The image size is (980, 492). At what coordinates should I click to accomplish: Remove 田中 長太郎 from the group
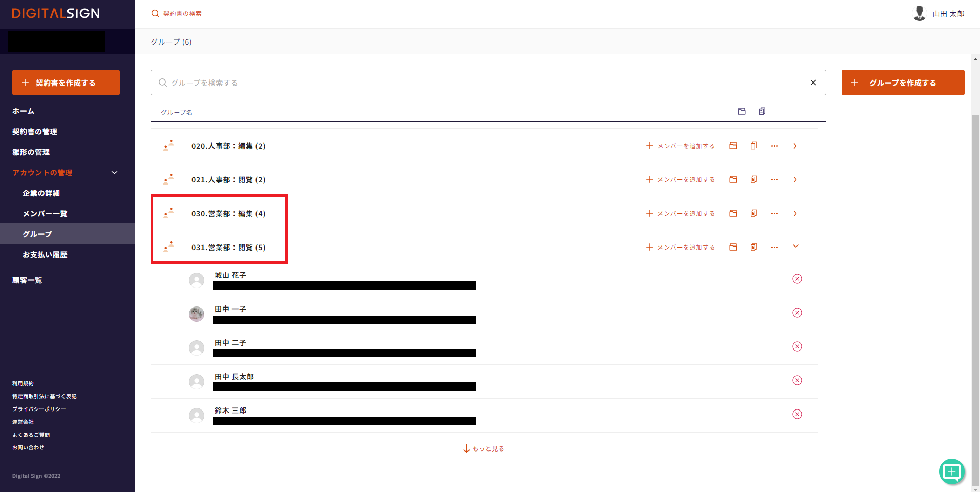coord(797,380)
